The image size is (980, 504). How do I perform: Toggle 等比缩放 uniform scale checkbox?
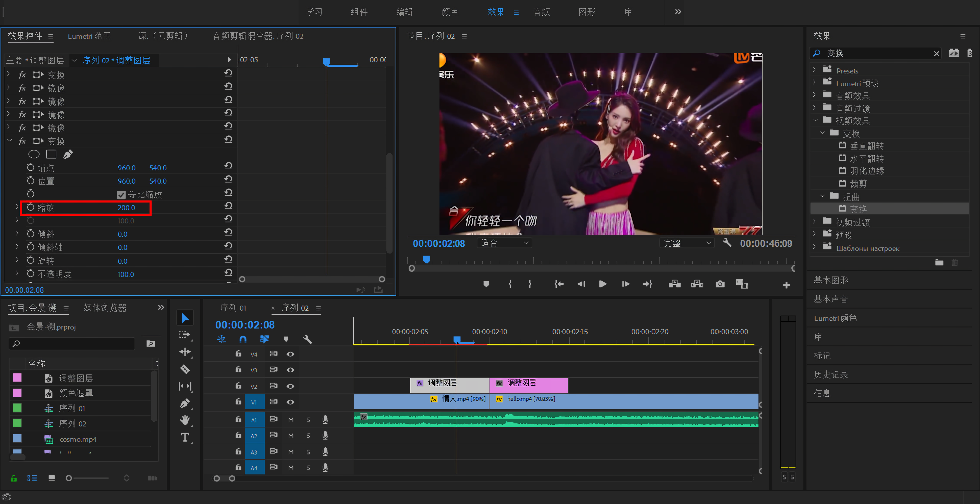pos(121,195)
